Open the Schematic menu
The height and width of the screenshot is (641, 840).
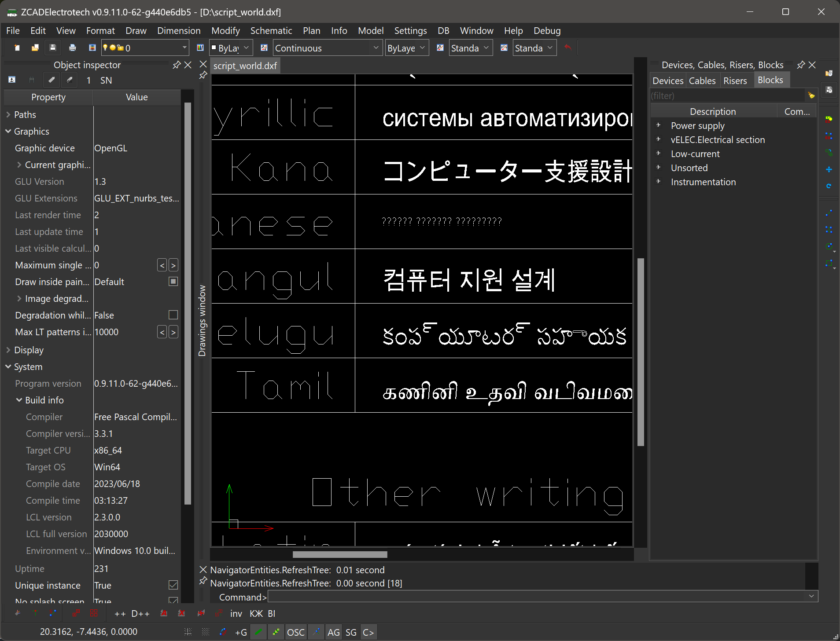(271, 30)
